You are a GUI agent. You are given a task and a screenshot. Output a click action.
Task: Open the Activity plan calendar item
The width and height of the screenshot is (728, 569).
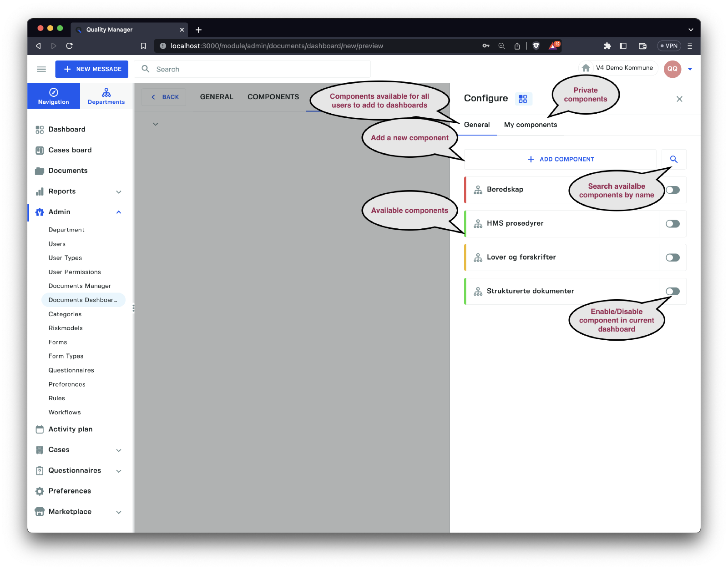(70, 429)
